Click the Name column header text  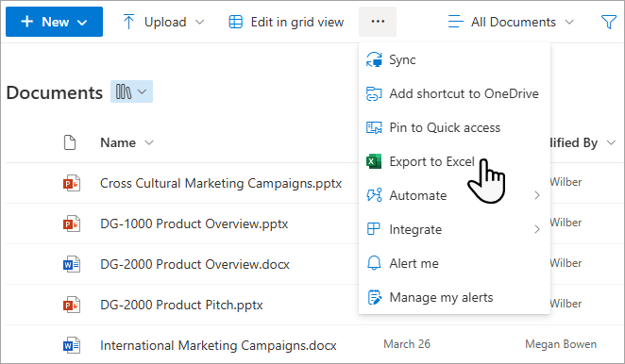tap(118, 142)
